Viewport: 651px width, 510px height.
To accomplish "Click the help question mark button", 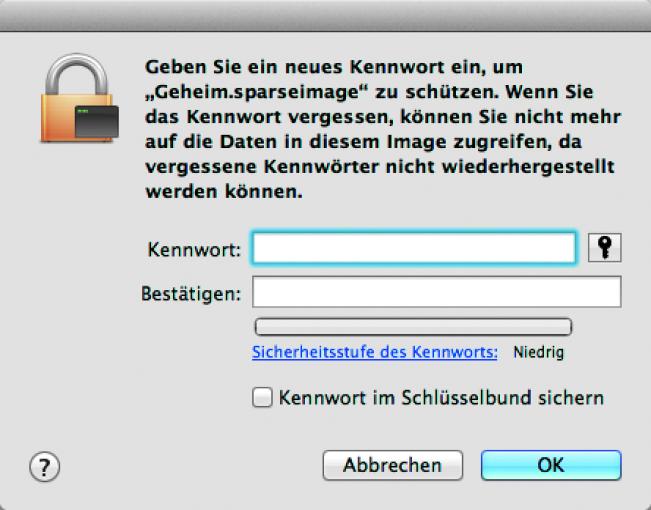I will coord(44,466).
